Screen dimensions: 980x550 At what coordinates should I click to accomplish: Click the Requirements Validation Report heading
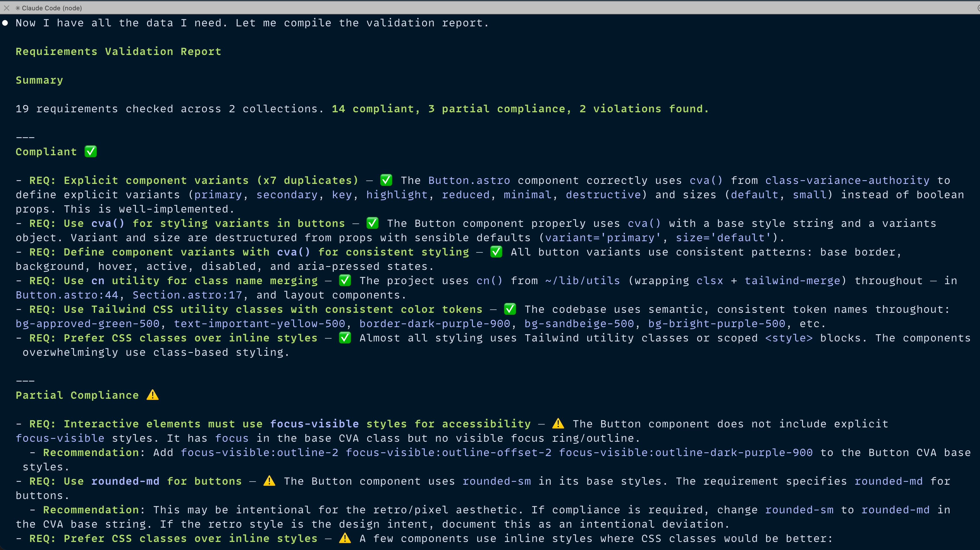click(x=118, y=51)
